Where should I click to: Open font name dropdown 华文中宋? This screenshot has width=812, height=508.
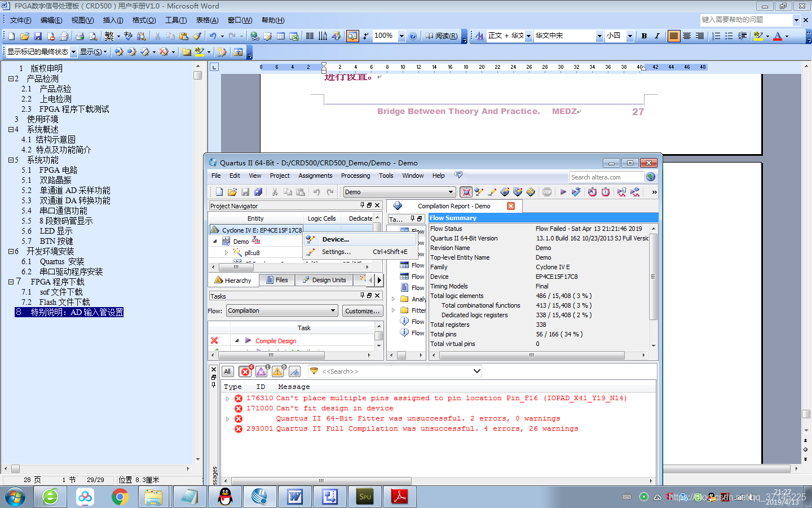point(599,36)
